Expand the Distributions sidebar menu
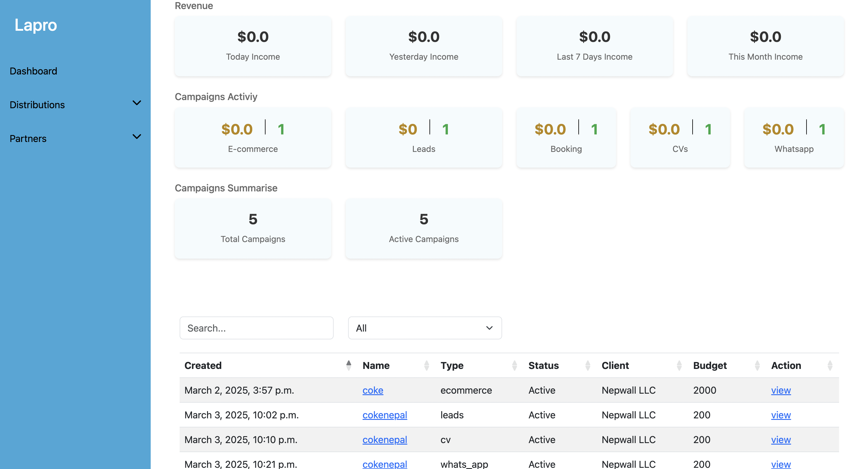Viewport: 868px width, 469px height. pos(75,105)
